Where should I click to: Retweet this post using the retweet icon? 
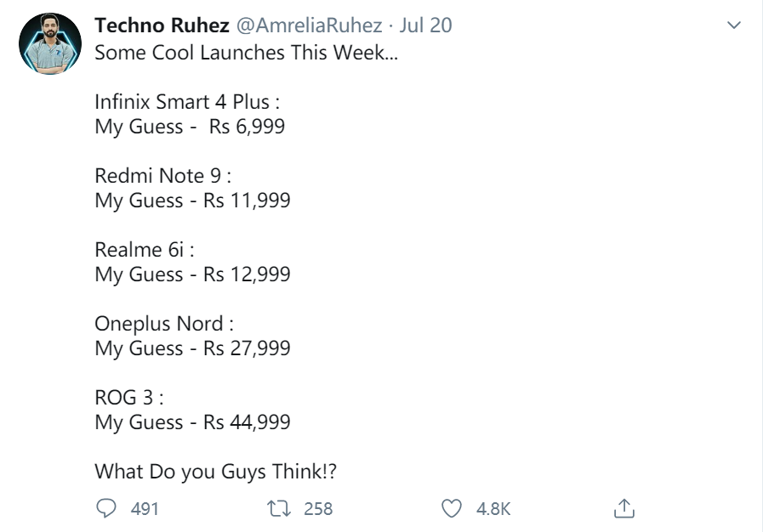point(277,508)
